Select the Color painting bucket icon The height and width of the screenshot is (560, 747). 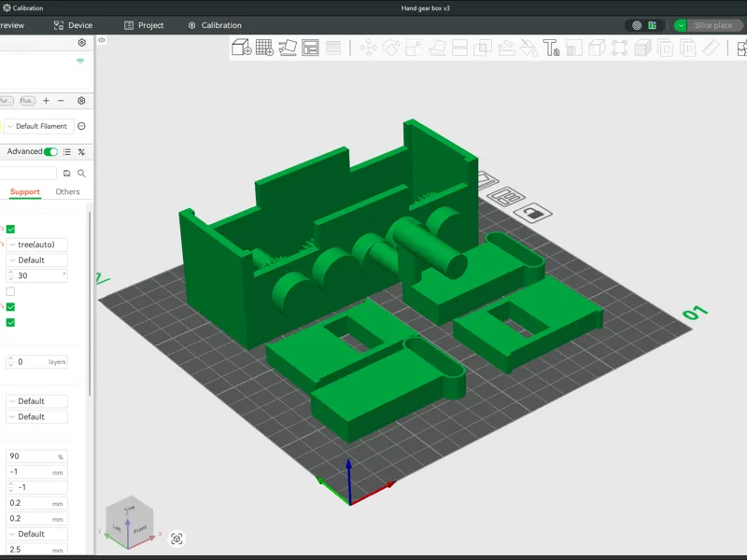[x=529, y=49]
